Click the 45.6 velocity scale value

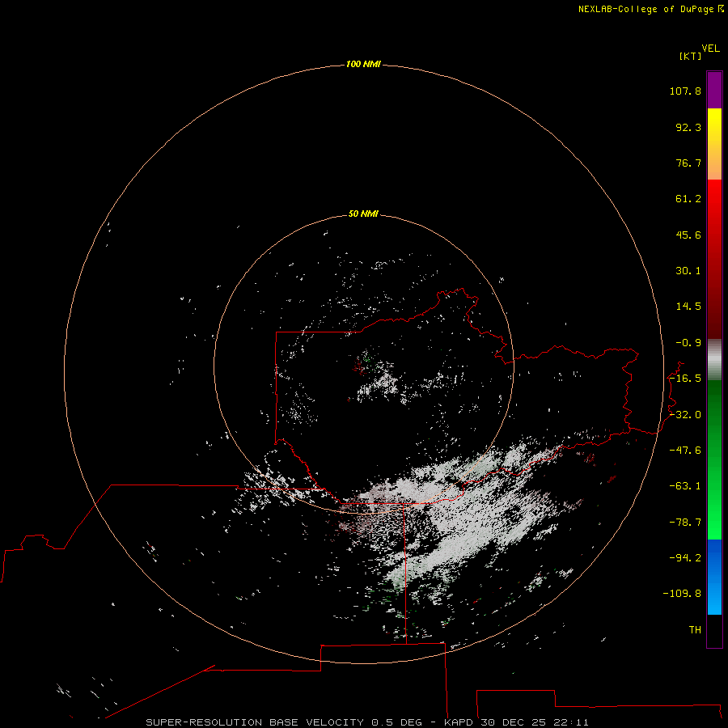click(x=688, y=235)
